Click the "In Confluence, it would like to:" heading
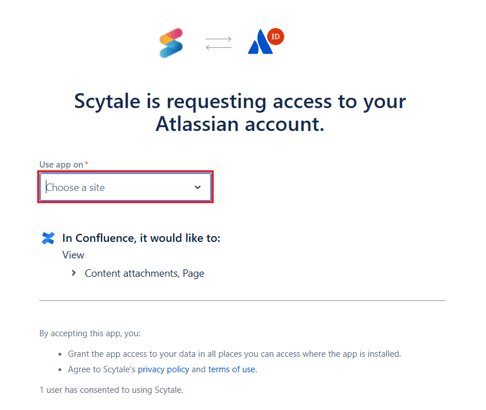Viewport: 486px width, 410px height. click(x=141, y=238)
